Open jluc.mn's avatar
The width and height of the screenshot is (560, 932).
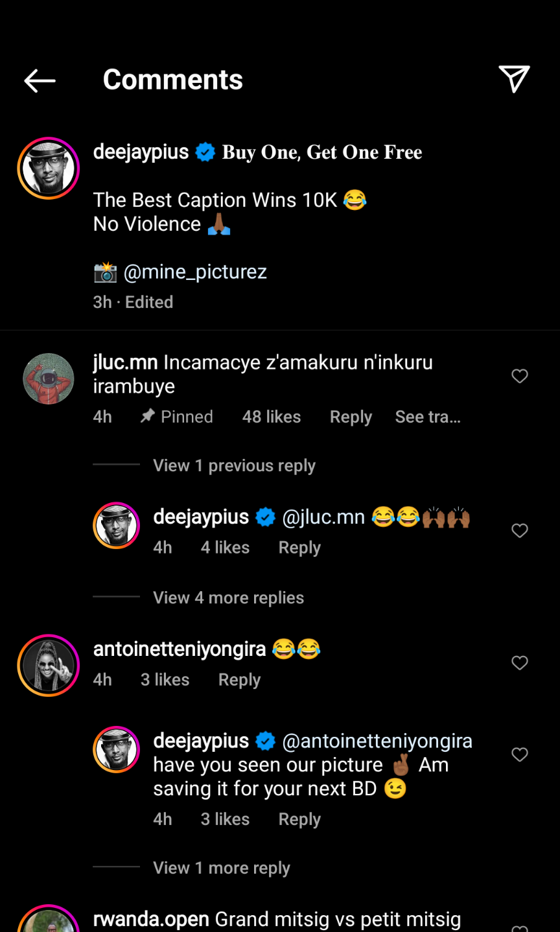pyautogui.click(x=49, y=379)
